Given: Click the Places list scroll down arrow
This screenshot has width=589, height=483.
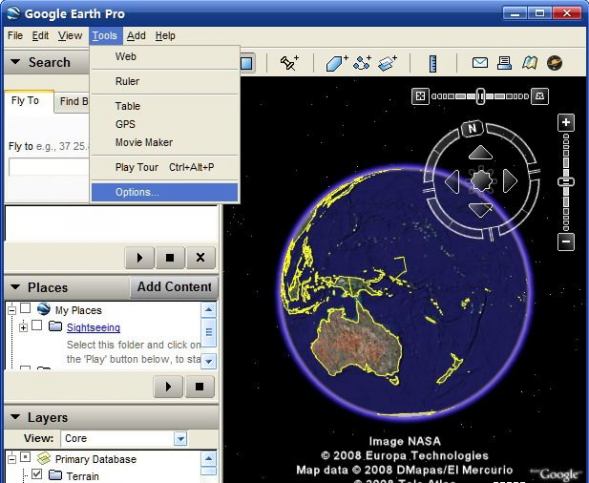Looking at the screenshot, I should pyautogui.click(x=209, y=361).
